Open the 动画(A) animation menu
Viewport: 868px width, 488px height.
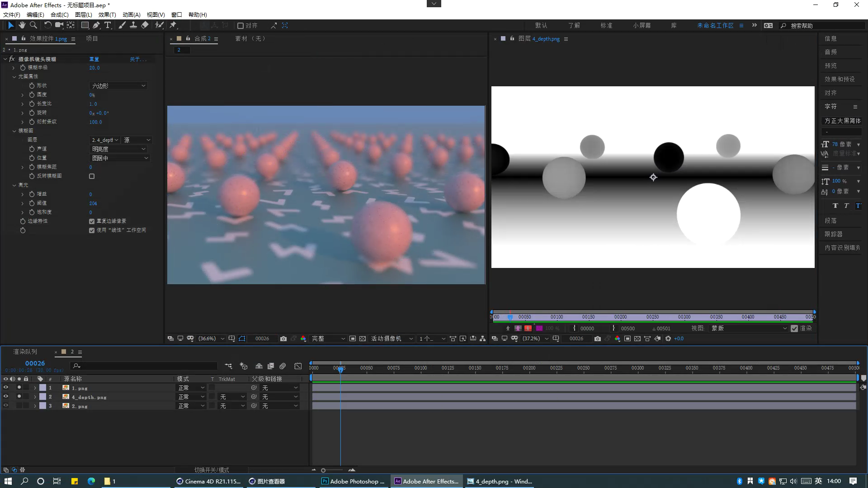[132, 14]
